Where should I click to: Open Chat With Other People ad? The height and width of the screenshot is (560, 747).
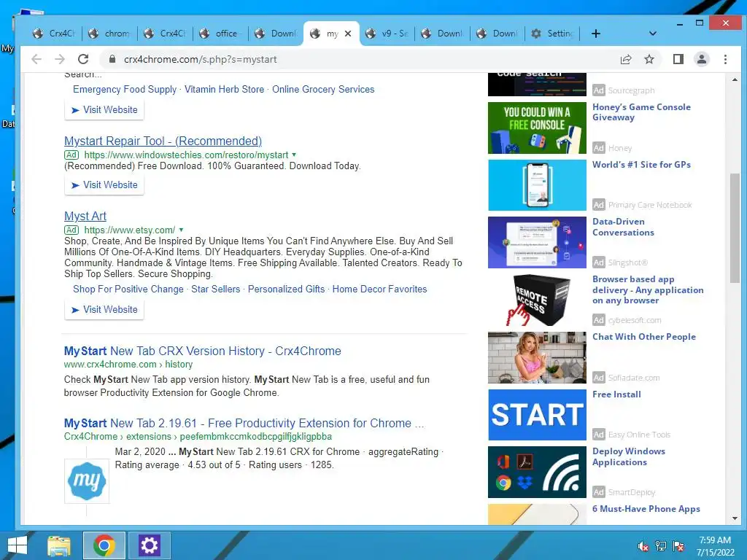[644, 337]
